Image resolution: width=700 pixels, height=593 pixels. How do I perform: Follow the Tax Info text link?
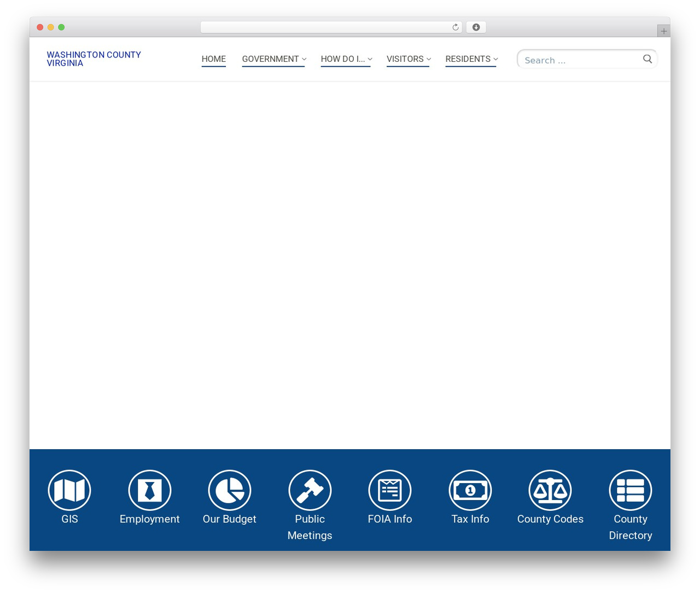pos(470,519)
